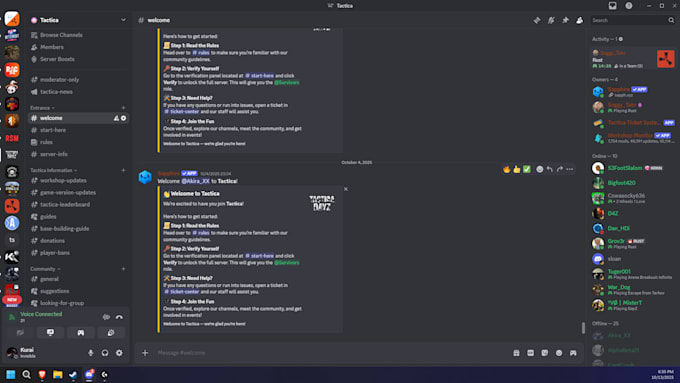680x383 pixels.
Task: Collapse the Tactica Information category
Action: click(53, 170)
